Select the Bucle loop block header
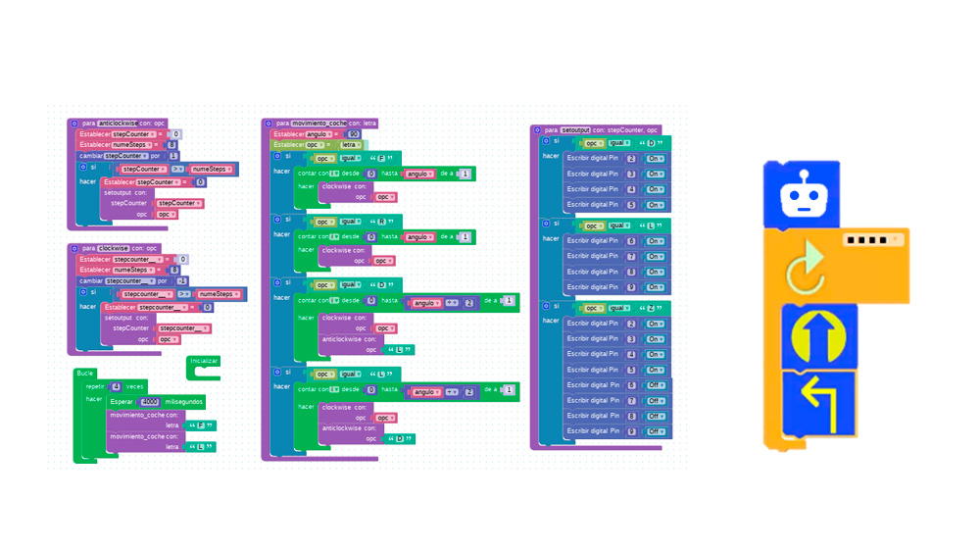The height and width of the screenshot is (550, 980). coord(85,374)
